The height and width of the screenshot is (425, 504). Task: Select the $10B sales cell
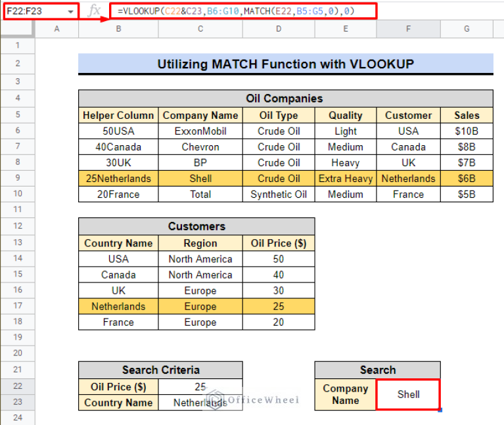[x=467, y=131]
